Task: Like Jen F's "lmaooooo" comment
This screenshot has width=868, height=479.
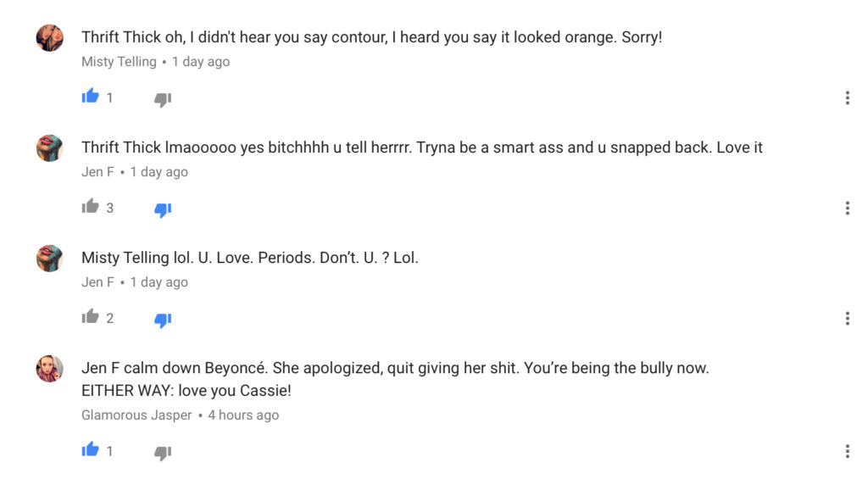Action: [x=91, y=207]
